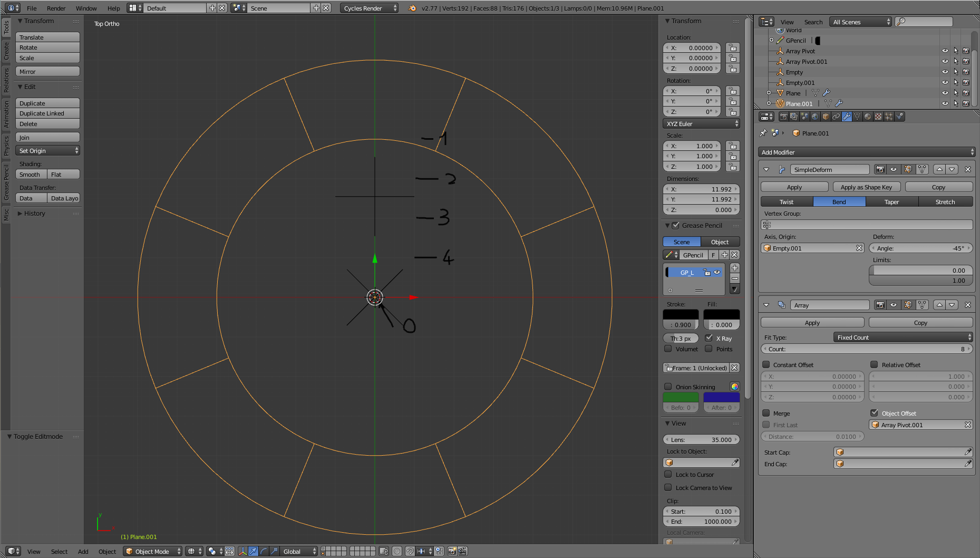Enable the Merge checkbox in Array modifier
This screenshot has height=558, width=980.
[x=767, y=413]
